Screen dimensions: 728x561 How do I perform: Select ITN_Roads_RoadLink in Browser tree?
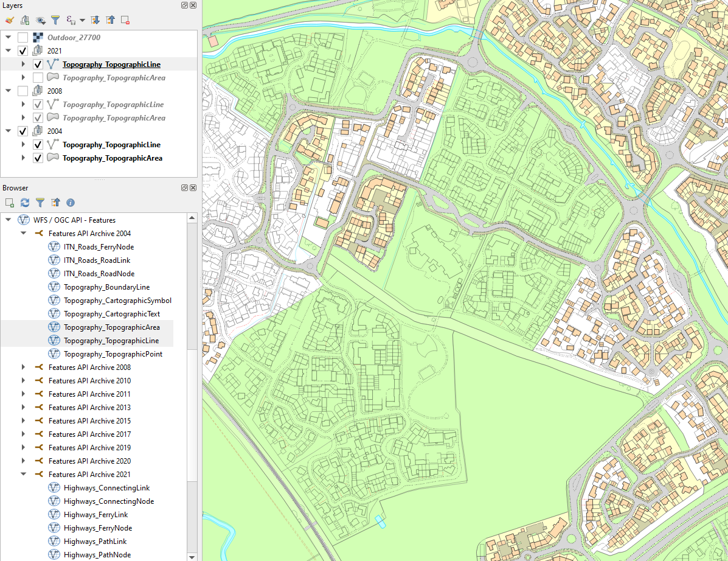(99, 260)
